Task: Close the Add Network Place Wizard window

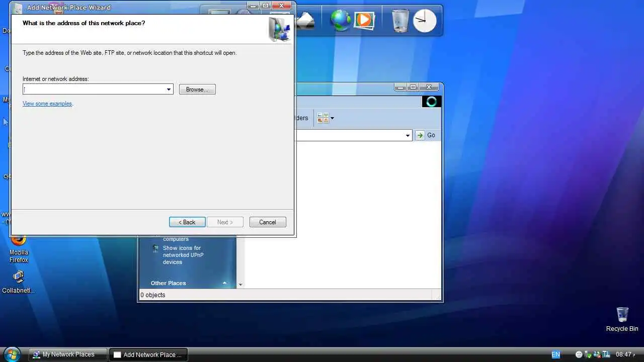Action: tap(282, 6)
